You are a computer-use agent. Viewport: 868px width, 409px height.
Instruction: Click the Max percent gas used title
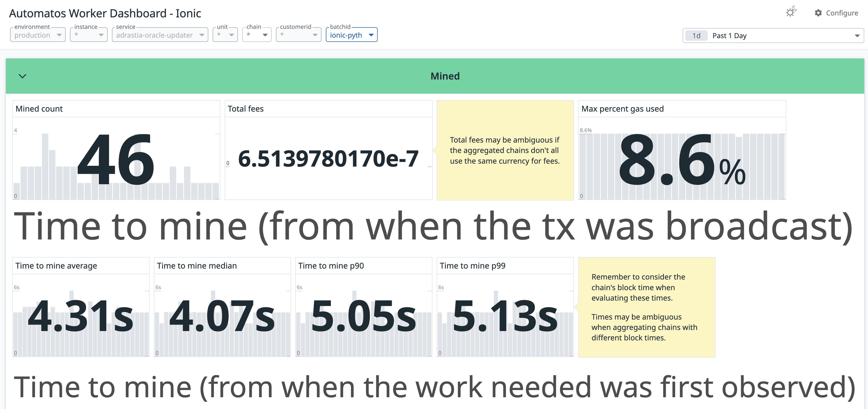coord(622,109)
